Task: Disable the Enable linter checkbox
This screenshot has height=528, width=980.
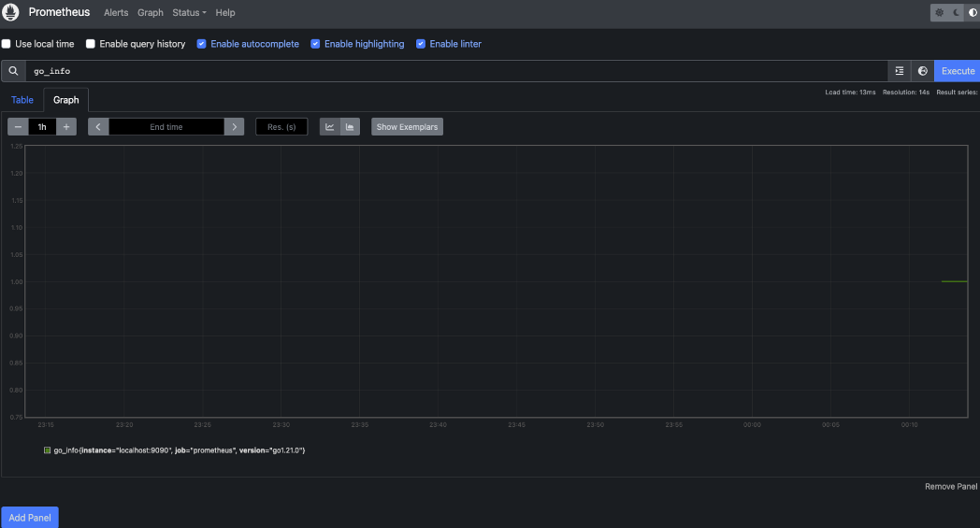Action: [x=421, y=44]
